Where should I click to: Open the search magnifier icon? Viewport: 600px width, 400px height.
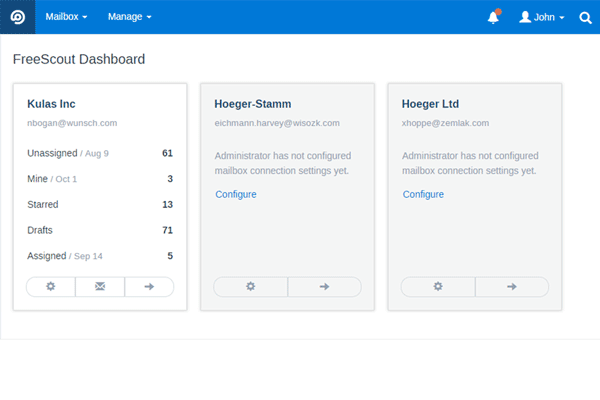pos(585,18)
